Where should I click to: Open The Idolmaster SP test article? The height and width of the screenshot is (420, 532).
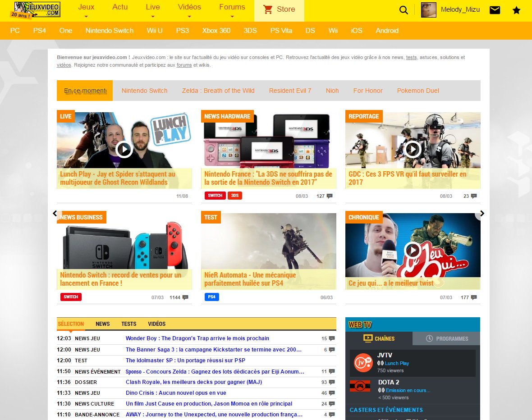point(185,361)
